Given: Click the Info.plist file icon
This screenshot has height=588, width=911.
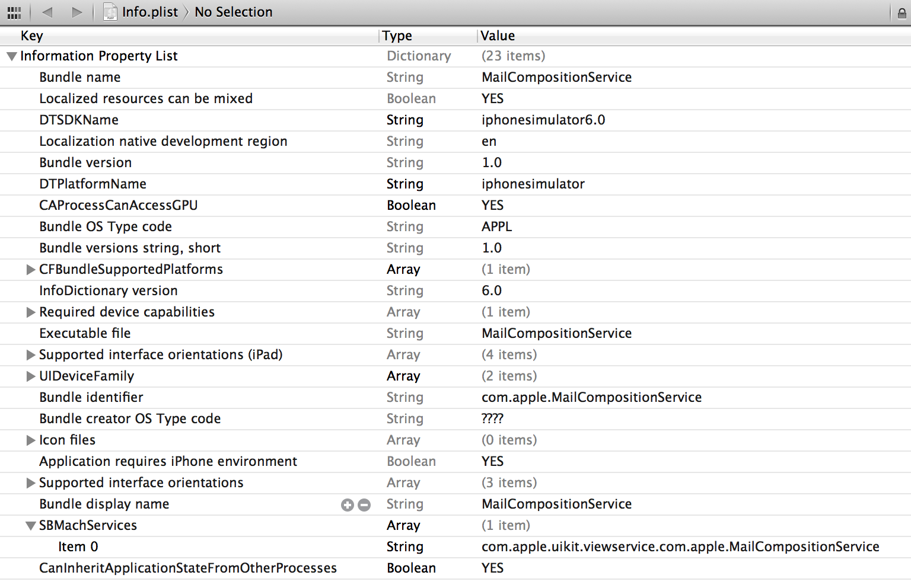Looking at the screenshot, I should coord(110,12).
